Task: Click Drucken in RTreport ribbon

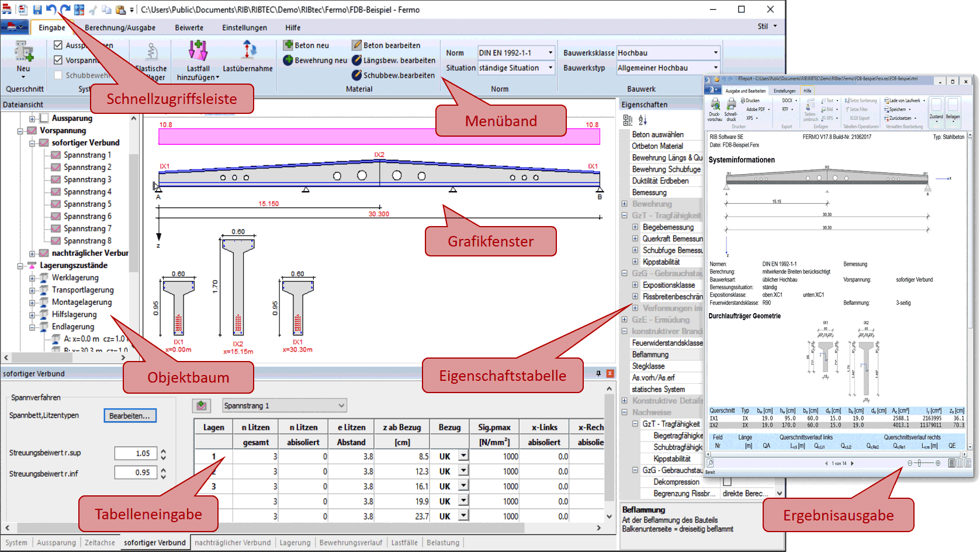Action: pos(750,100)
